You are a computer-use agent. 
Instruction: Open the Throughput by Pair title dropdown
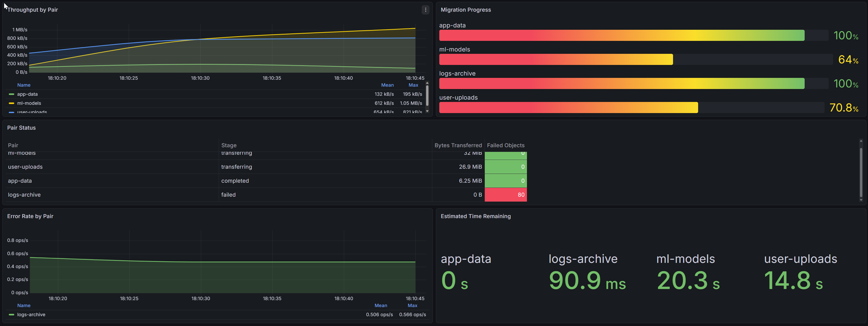point(32,9)
